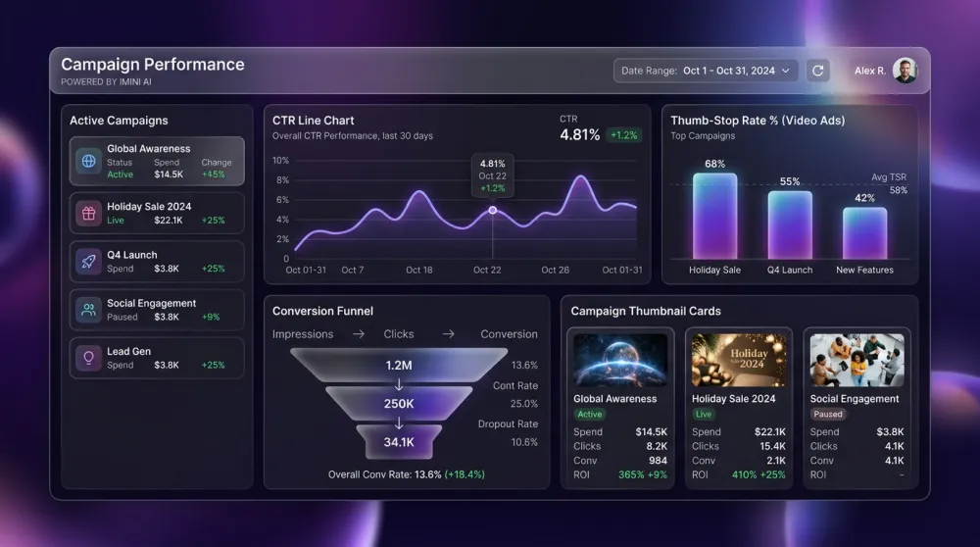Select the Holiday Sale 2024 campaign row
The width and height of the screenshot is (980, 547).
tap(157, 213)
